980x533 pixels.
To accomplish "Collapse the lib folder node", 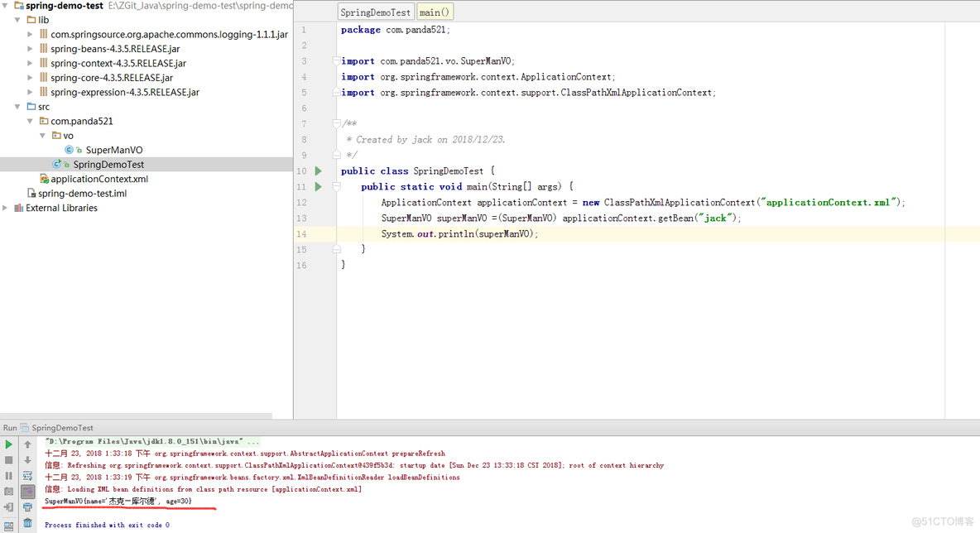I will pos(17,19).
